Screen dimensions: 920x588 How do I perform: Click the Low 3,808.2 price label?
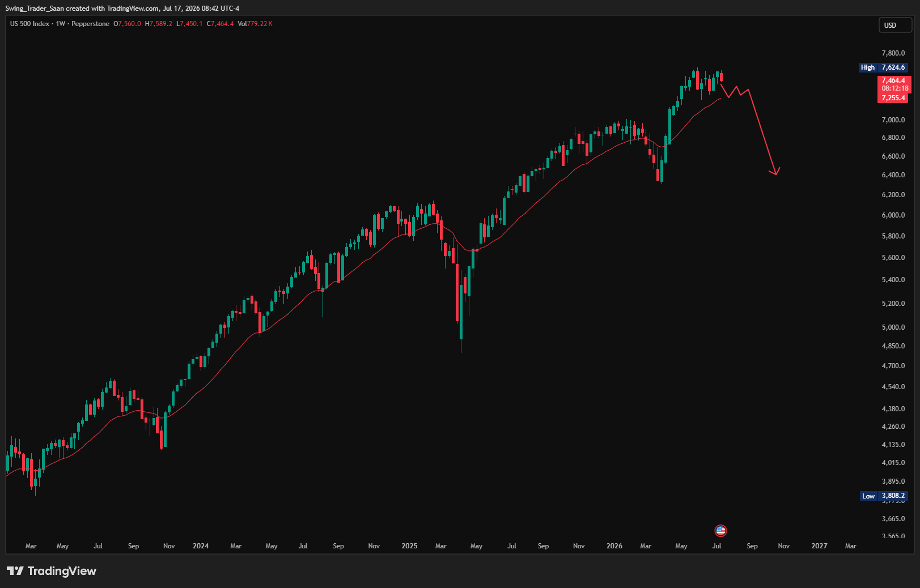pos(884,496)
